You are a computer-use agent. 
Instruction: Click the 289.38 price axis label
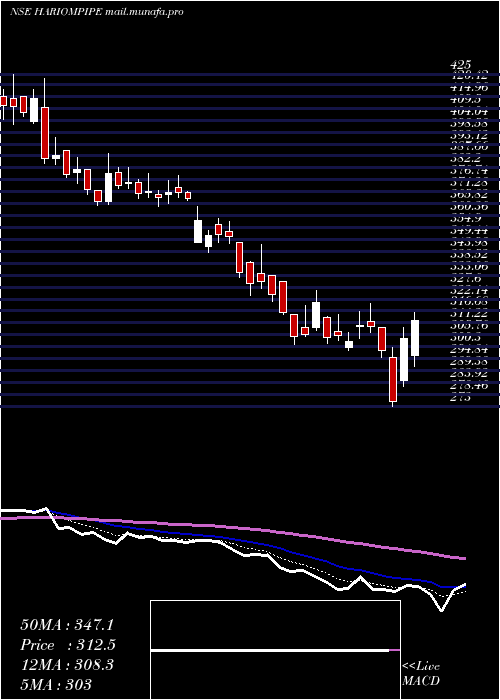[469, 362]
